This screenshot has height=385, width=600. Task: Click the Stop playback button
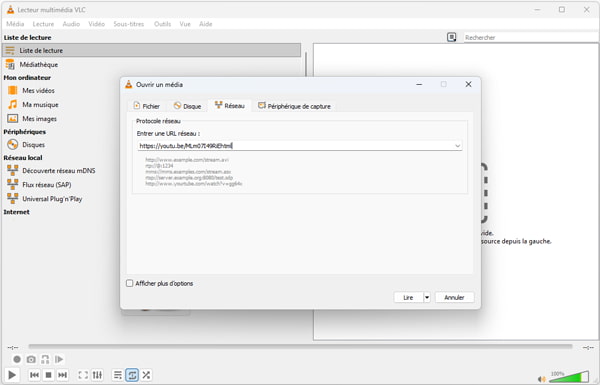click(48, 375)
